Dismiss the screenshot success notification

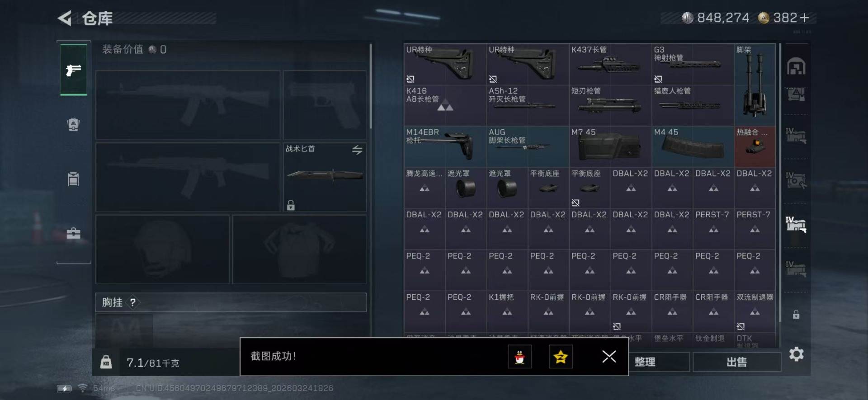click(609, 357)
